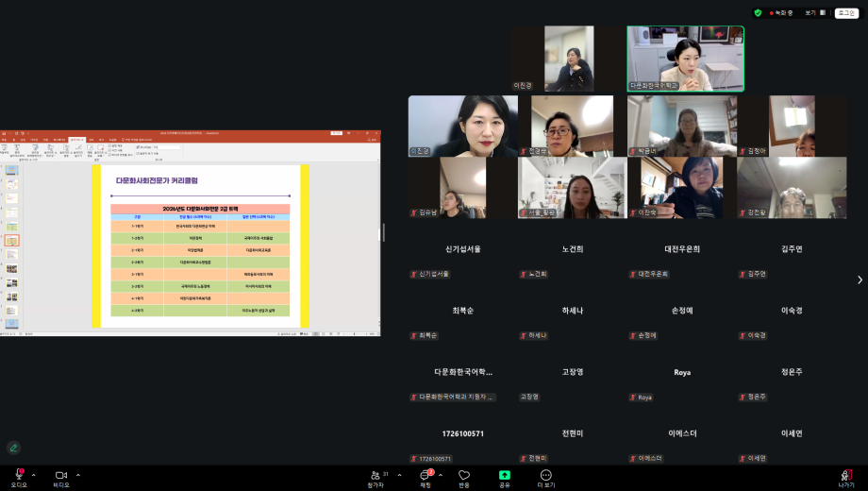Open PowerPoint 파일 (File) ribbon tab

4,140
